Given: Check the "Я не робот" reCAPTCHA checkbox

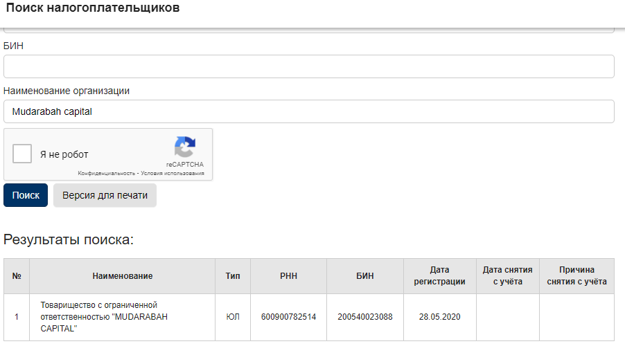Looking at the screenshot, I should [23, 154].
